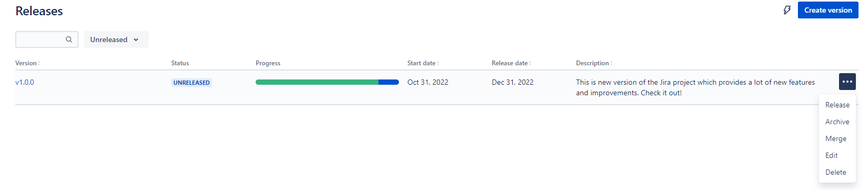
Task: Open the Unreleased status filter dropdown
Action: (116, 39)
